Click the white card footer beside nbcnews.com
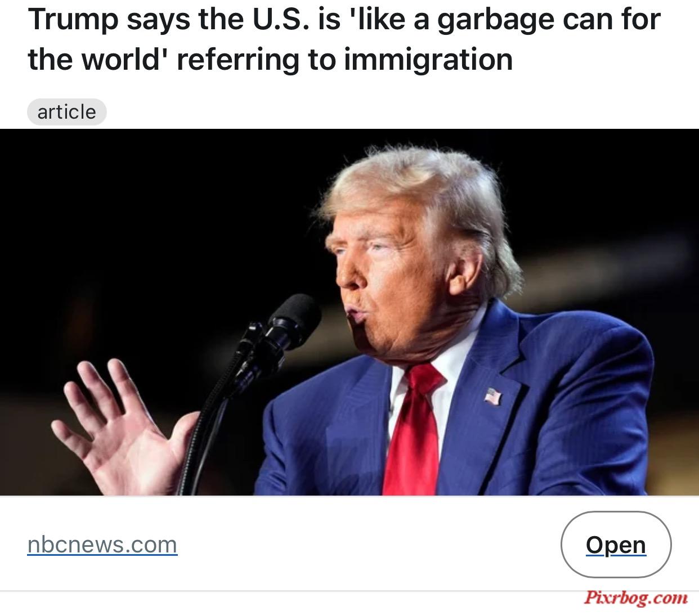This screenshot has height=616, width=699. (369, 545)
